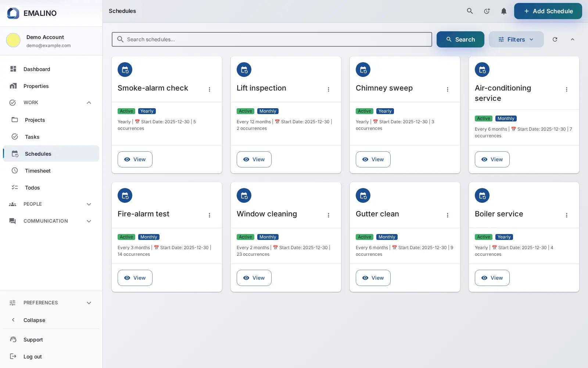View the Boiler service schedule
The height and width of the screenshot is (368, 588).
[492, 278]
